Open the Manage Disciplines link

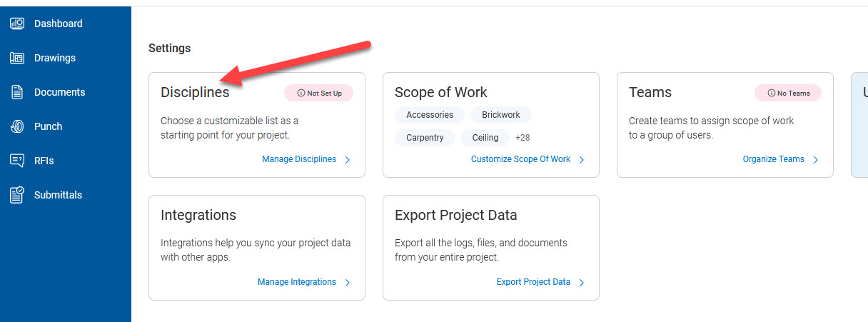click(x=299, y=159)
